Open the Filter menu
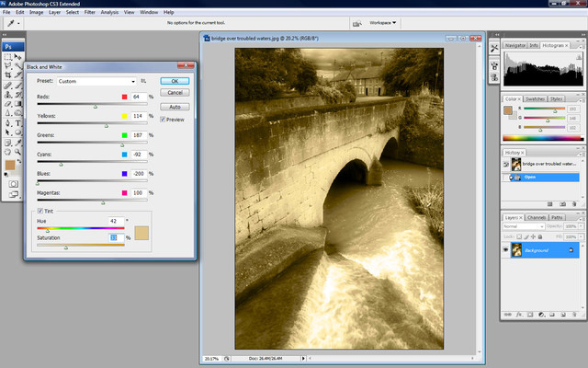The height and width of the screenshot is (368, 588). [90, 12]
